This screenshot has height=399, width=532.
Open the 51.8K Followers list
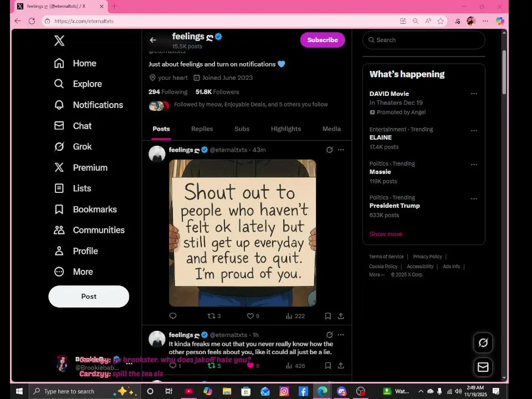click(217, 92)
